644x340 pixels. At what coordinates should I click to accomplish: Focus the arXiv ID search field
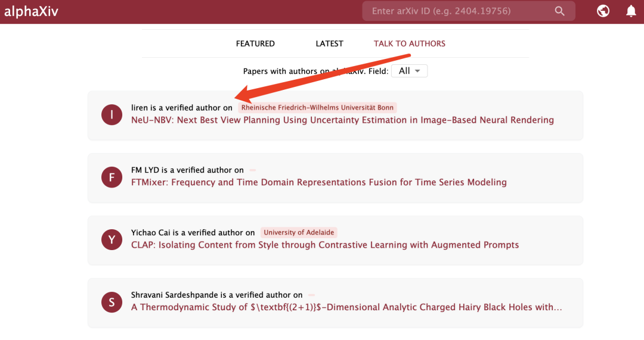[x=469, y=11]
